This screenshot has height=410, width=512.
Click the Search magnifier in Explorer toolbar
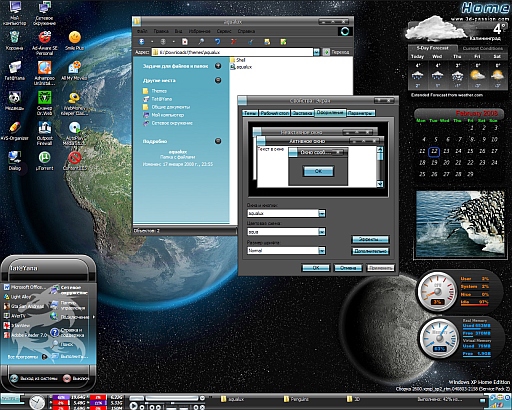[x=201, y=42]
